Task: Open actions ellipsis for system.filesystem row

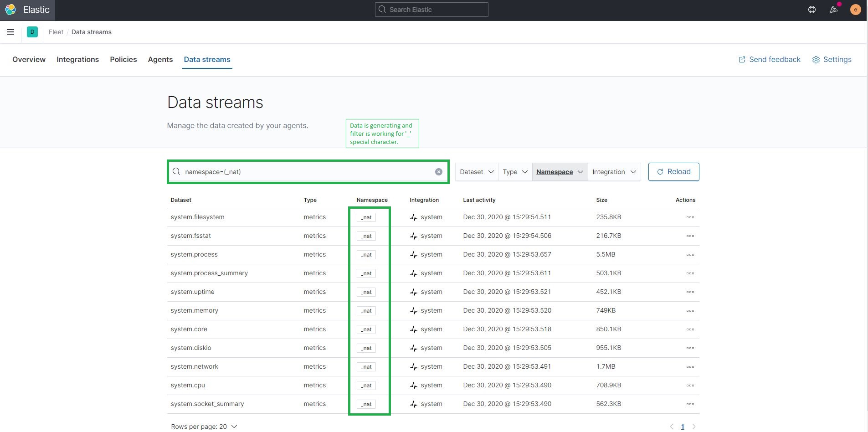Action: (690, 217)
